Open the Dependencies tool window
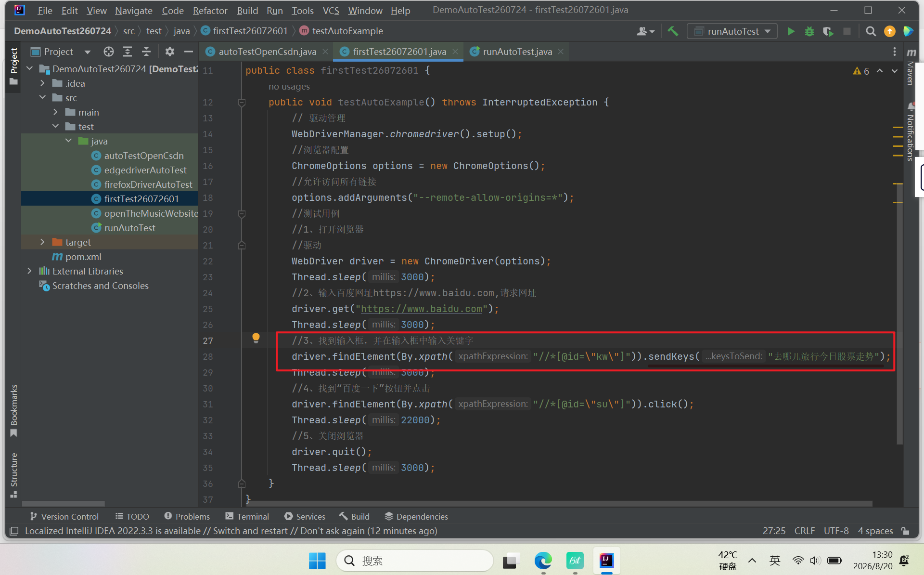Viewport: 924px width, 575px height. point(416,516)
